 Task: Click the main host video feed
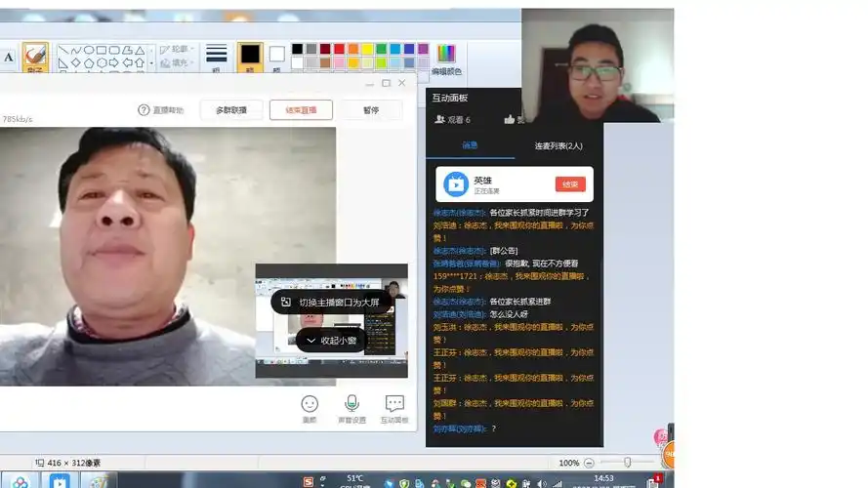click(x=168, y=257)
